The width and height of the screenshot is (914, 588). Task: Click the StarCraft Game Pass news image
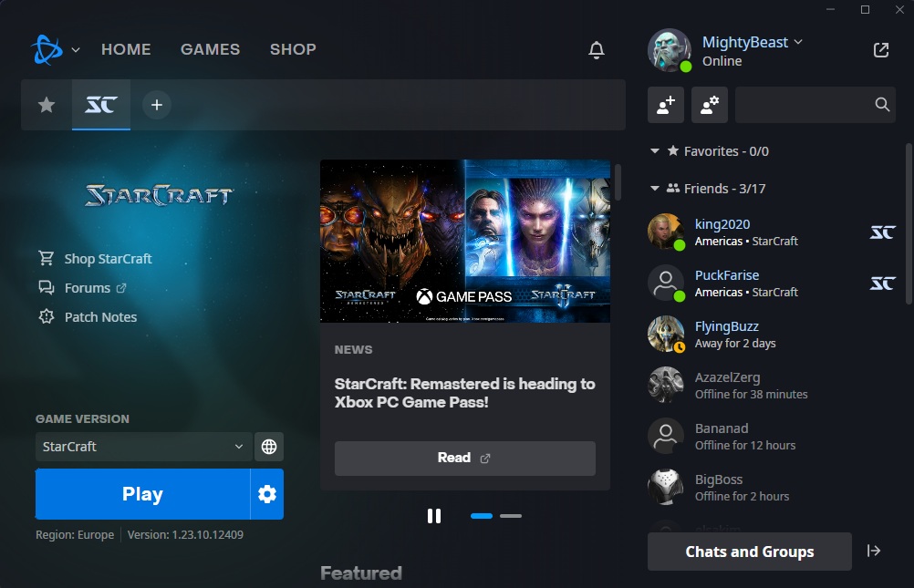click(465, 241)
